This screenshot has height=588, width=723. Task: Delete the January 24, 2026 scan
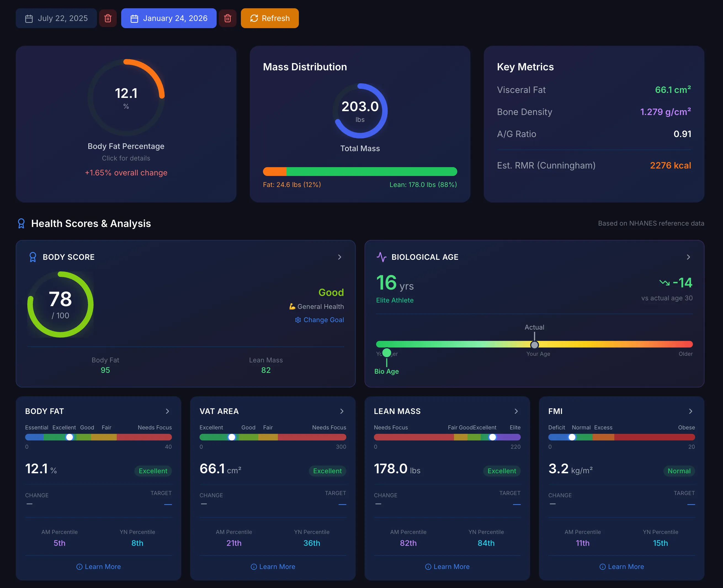click(x=227, y=18)
